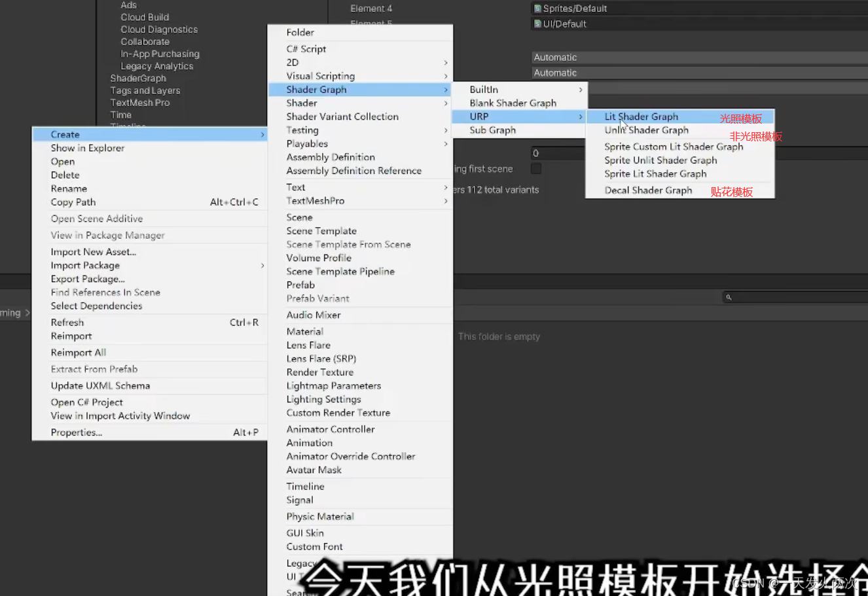Toggle checkbox beside 'first scene' option
Image resolution: width=868 pixels, height=596 pixels.
[536, 169]
